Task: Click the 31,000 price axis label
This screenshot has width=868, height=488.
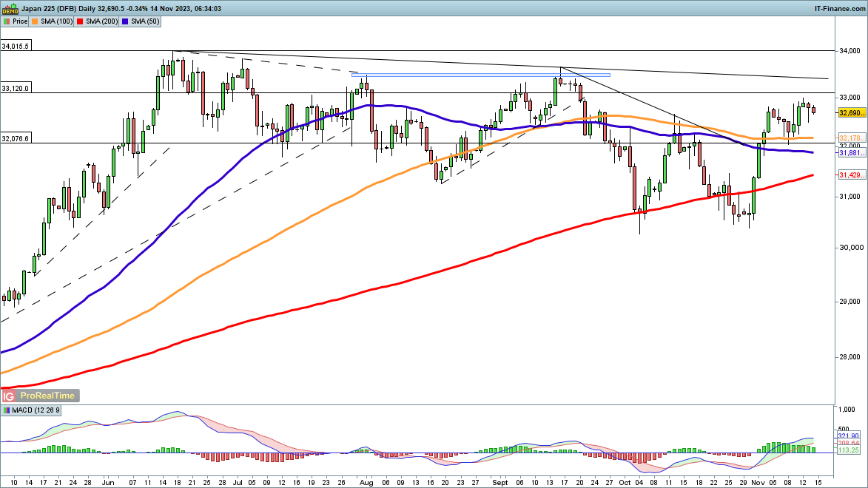Action: tap(850, 197)
